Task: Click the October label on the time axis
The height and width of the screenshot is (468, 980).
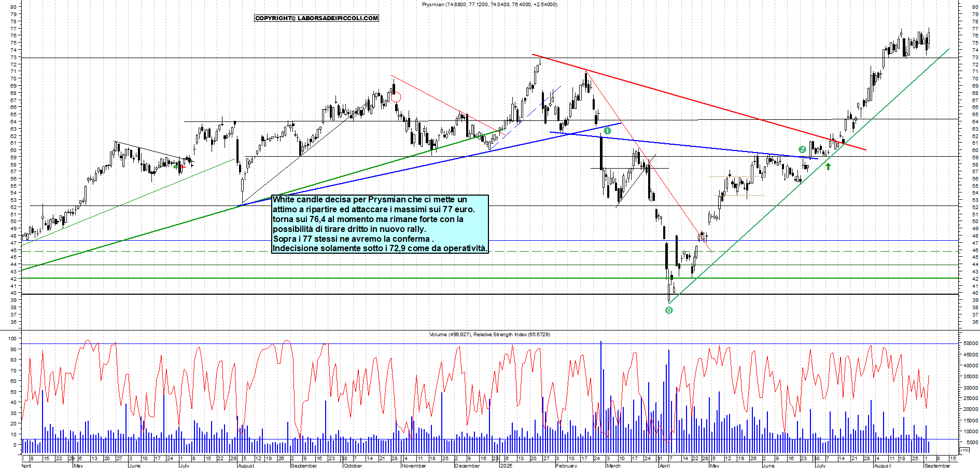Action: click(353, 465)
